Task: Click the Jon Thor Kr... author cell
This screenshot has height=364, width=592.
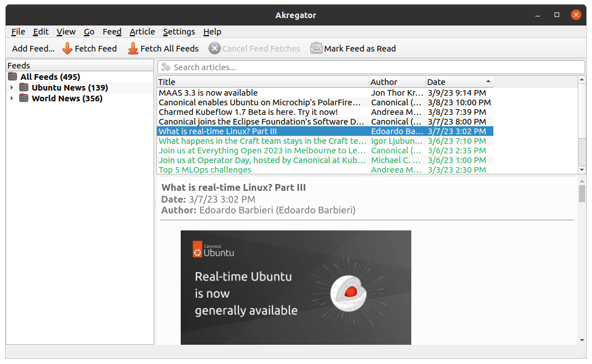Action: click(397, 93)
